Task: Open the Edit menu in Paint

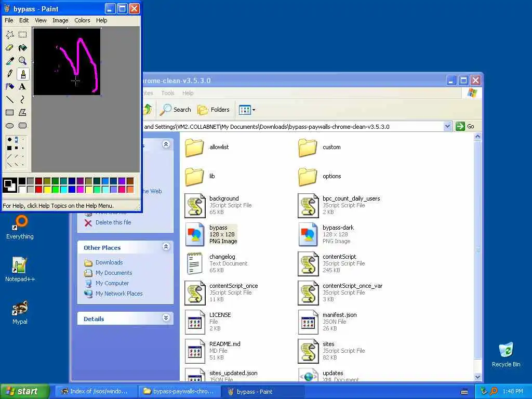Action: [24, 20]
